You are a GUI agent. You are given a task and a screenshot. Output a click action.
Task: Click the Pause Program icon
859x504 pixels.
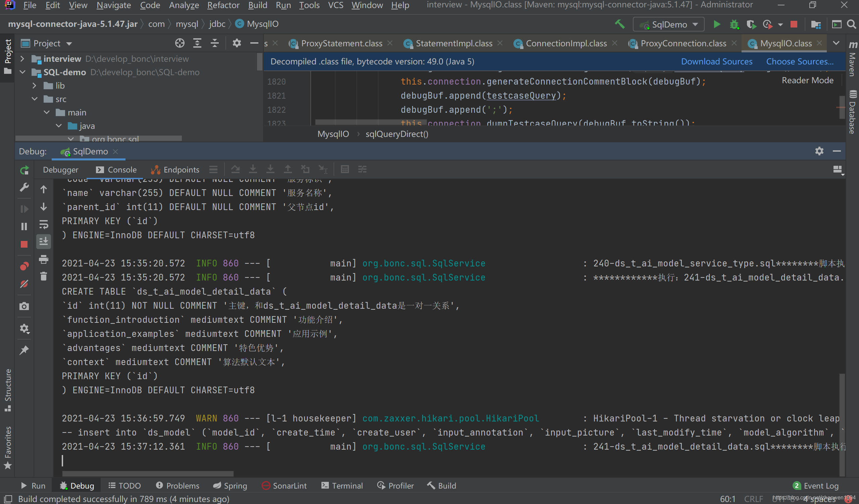point(24,226)
